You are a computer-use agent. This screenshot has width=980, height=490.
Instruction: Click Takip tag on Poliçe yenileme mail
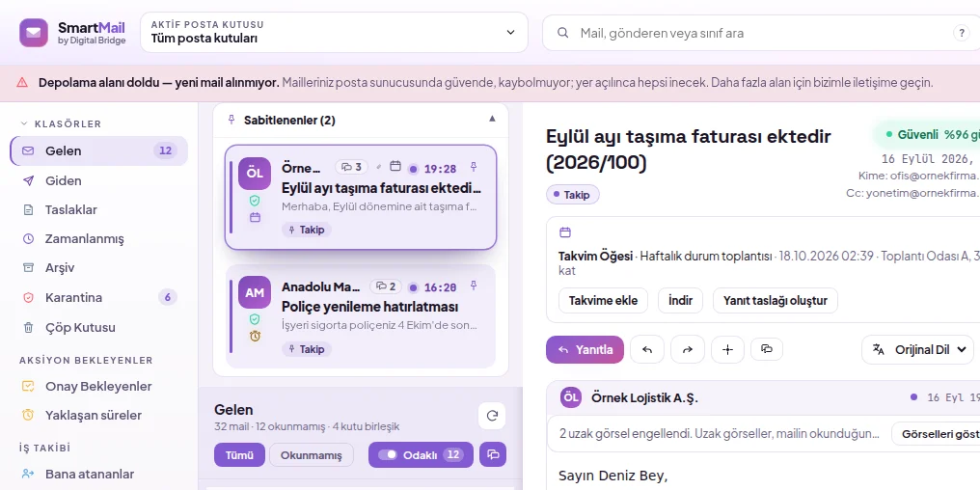point(307,349)
